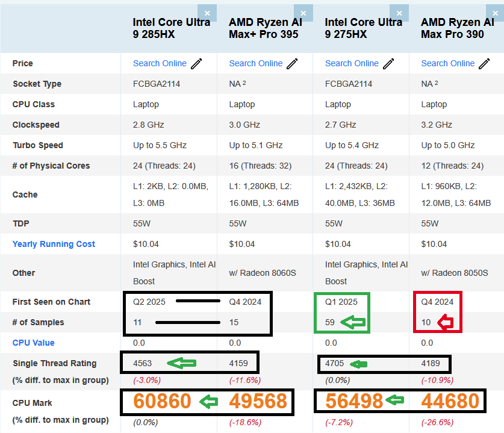Image resolution: width=504 pixels, height=433 pixels.
Task: Select the 2.7 GHz clockspeed value
Action: 340,125
